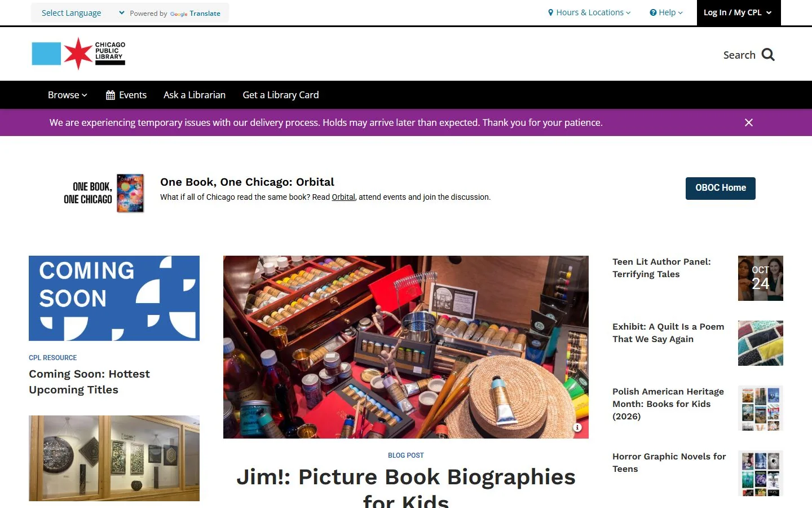The height and width of the screenshot is (508, 812).
Task: Click the Orbital book cover image
Action: [x=130, y=193]
